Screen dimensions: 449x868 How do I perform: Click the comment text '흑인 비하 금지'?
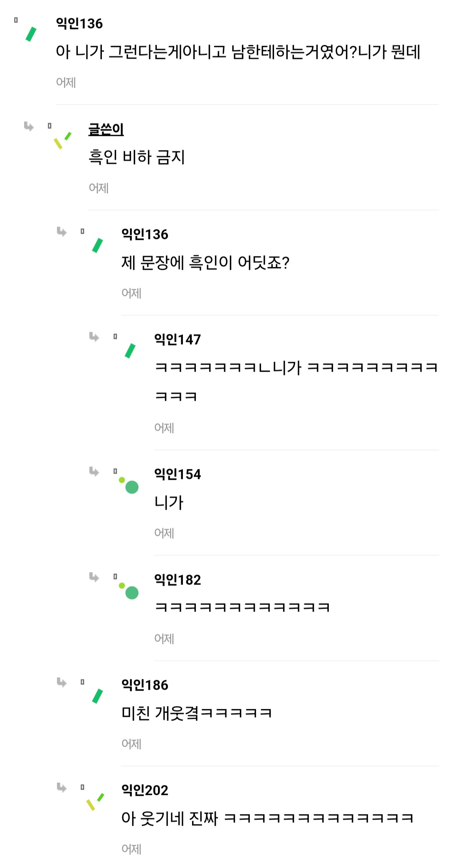pos(137,157)
